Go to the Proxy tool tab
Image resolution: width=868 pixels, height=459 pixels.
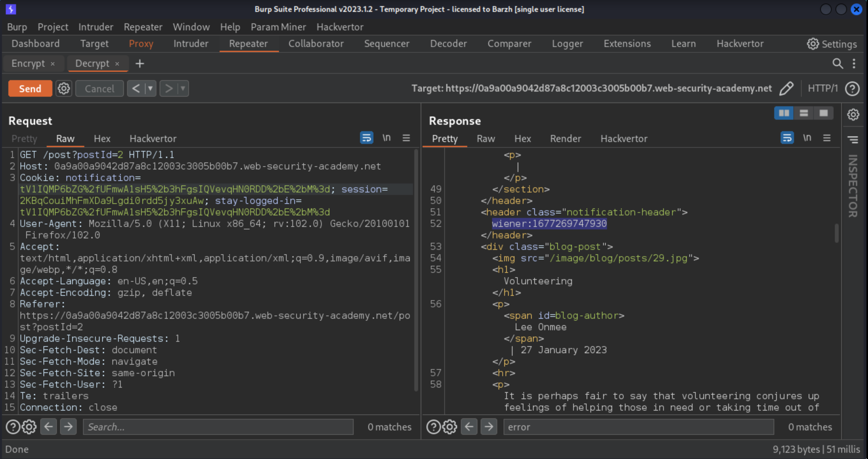[141, 43]
